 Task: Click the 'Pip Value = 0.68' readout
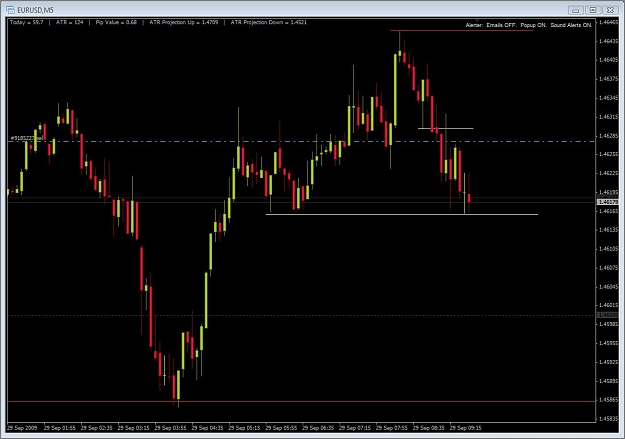116,22
